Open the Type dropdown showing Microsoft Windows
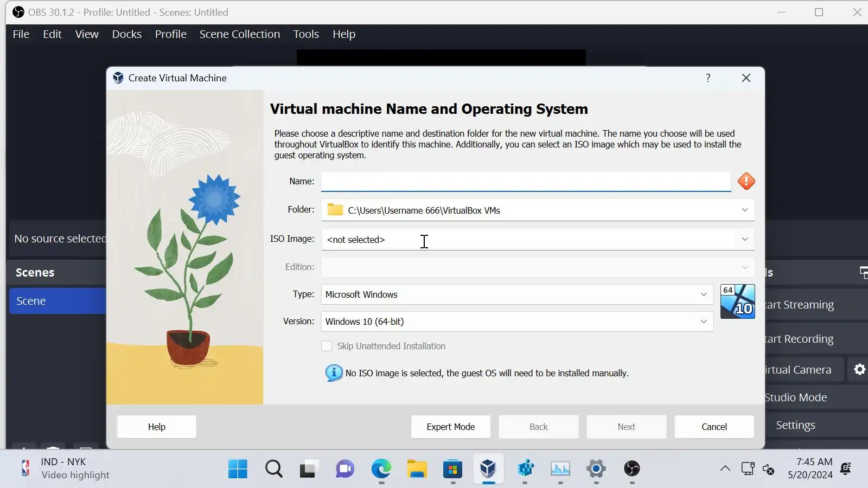This screenshot has width=868, height=488. click(x=517, y=294)
